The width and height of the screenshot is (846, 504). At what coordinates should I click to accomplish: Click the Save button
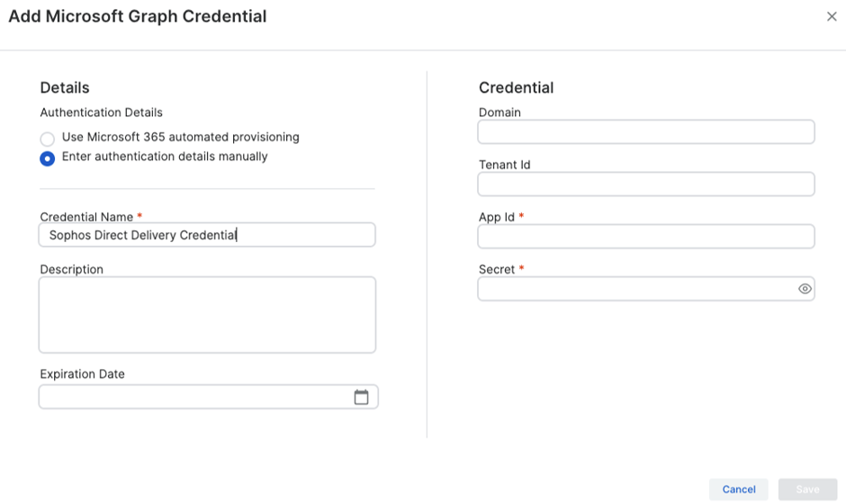[x=807, y=489]
